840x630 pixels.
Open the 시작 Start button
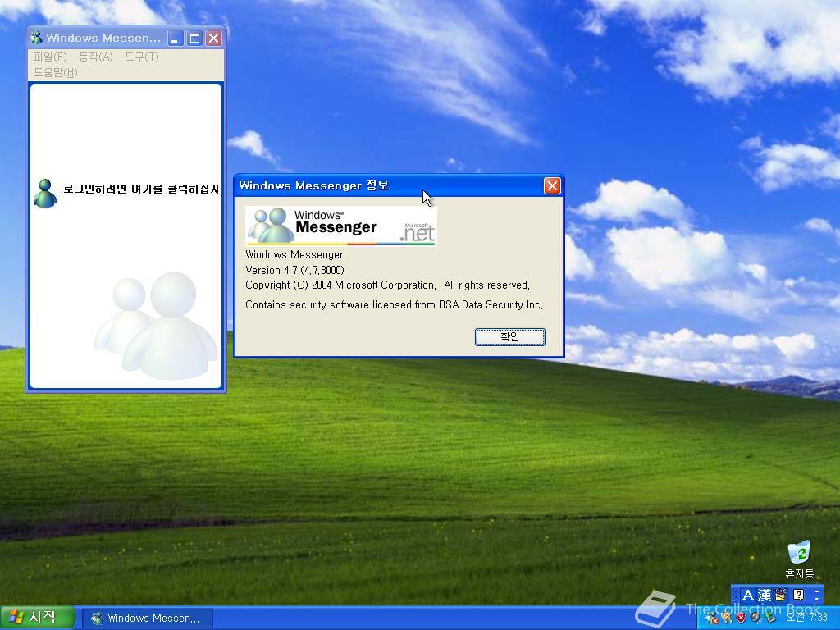pyautogui.click(x=36, y=618)
